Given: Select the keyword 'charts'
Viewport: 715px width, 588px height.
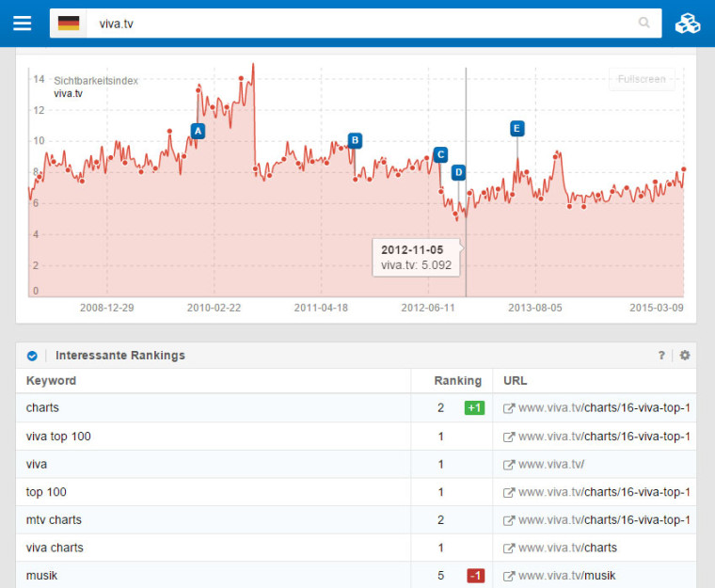Looking at the screenshot, I should coord(42,407).
